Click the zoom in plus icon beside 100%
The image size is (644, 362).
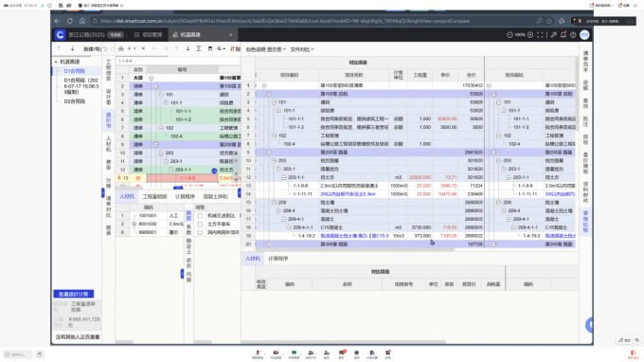pos(530,35)
